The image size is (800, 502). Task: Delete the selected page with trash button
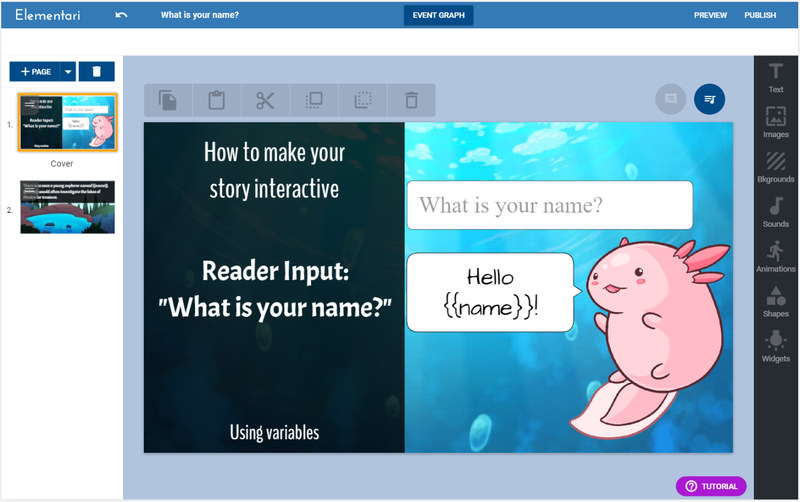pos(96,72)
